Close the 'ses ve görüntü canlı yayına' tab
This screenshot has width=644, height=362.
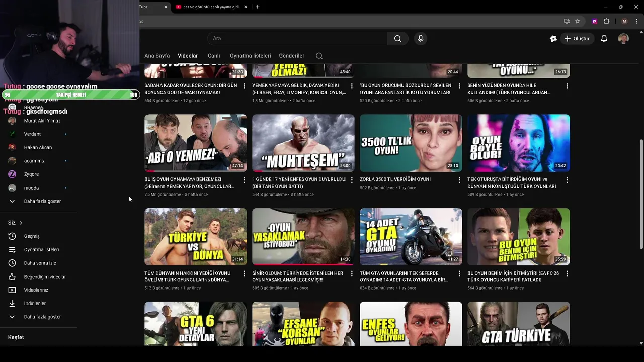(x=245, y=7)
